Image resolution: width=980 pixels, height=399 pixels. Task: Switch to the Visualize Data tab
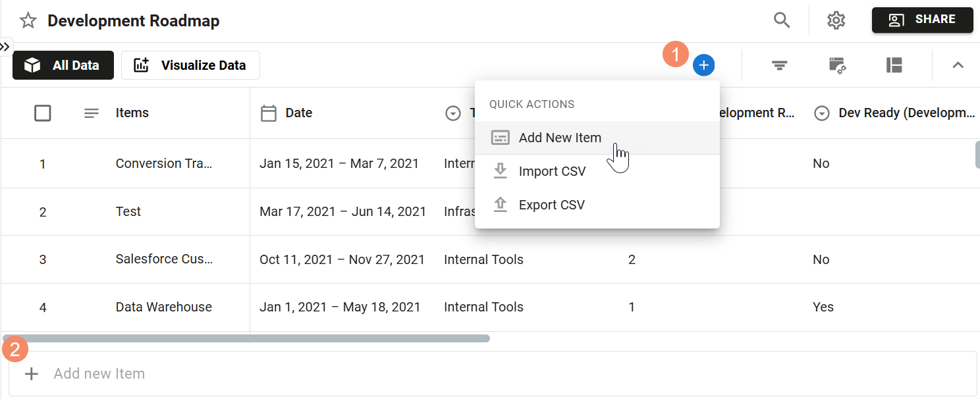tap(190, 65)
